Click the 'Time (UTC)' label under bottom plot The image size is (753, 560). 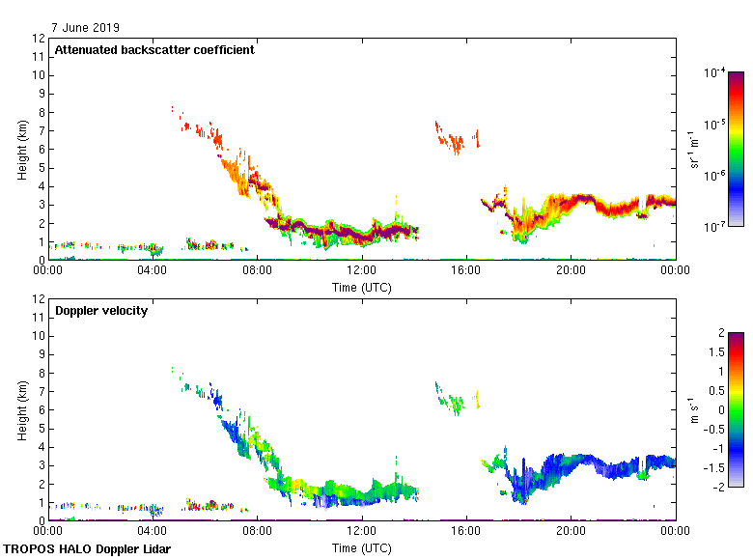(x=362, y=548)
